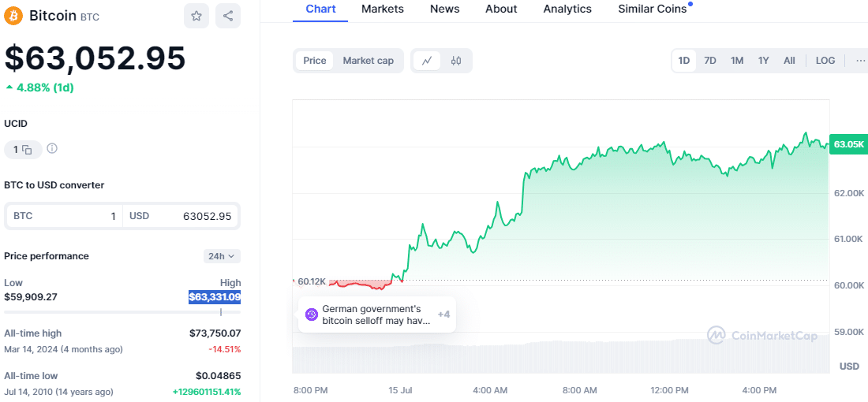Click the green 63.05K price label
The width and height of the screenshot is (868, 402).
(848, 144)
